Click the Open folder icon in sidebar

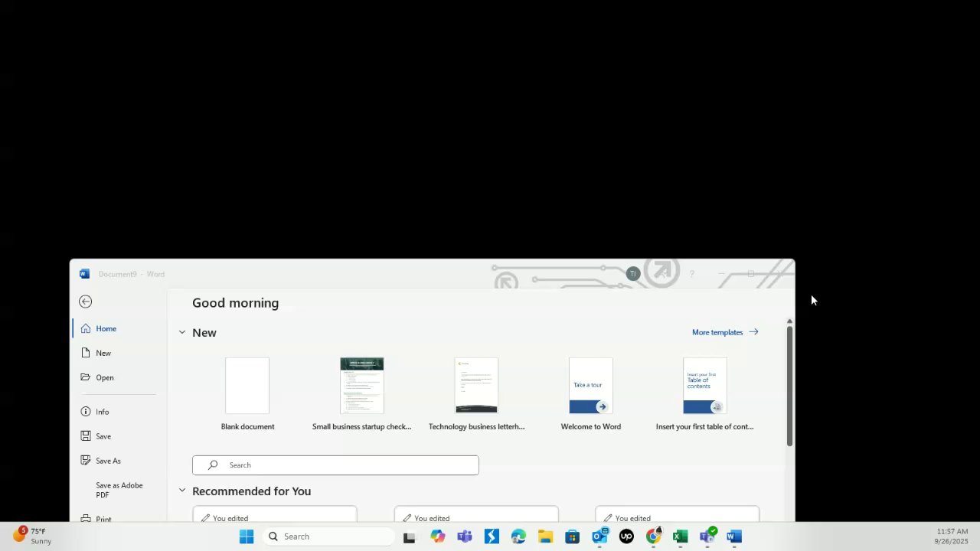coord(86,377)
